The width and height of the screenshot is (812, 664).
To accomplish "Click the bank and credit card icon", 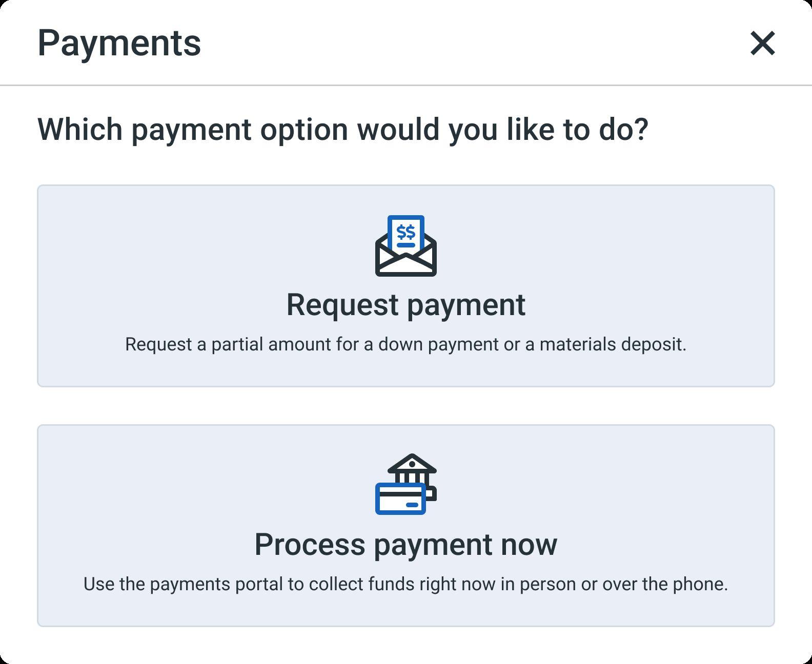I will (405, 484).
